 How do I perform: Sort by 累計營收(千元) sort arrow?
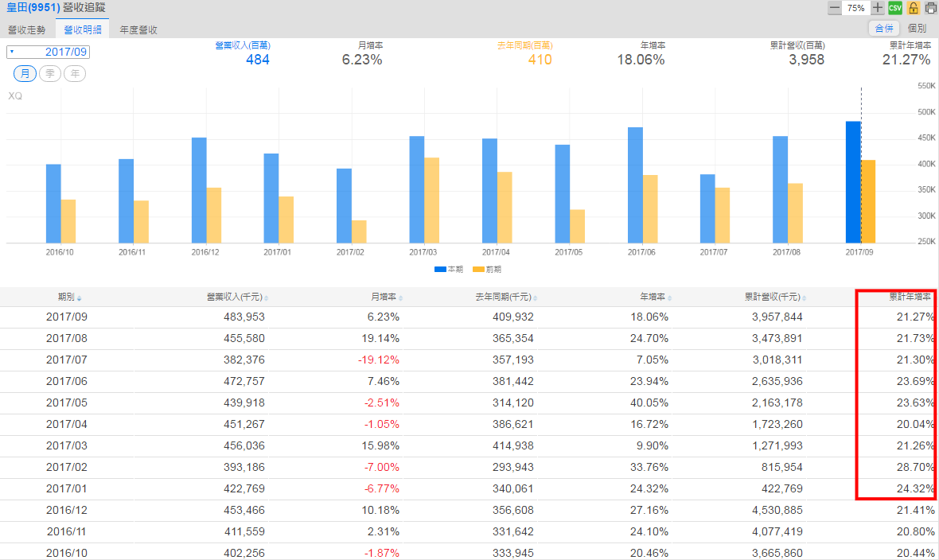pos(804,298)
